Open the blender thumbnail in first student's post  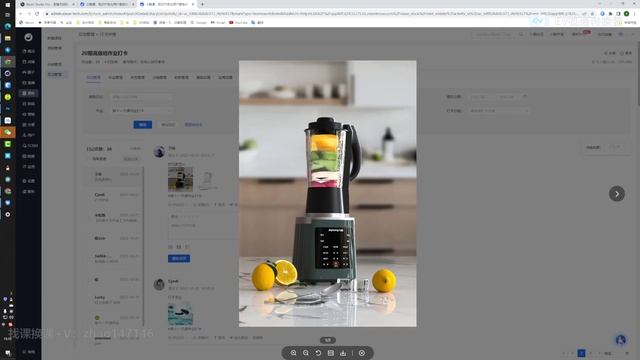click(x=180, y=179)
